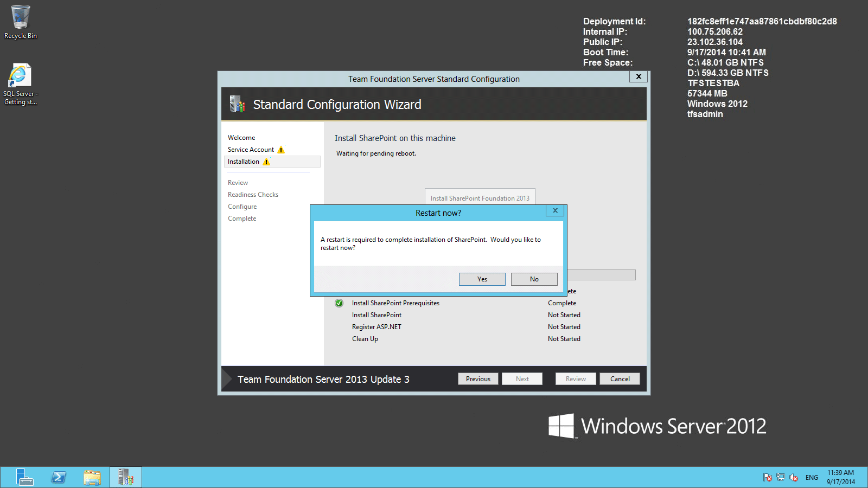Open the Recycle Bin
This screenshot has height=488, width=868.
coord(20,16)
